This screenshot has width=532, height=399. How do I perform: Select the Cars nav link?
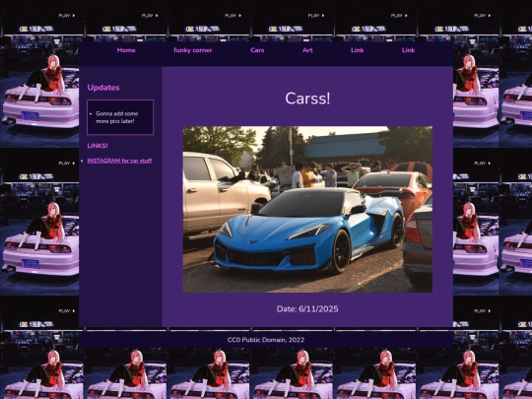point(257,50)
